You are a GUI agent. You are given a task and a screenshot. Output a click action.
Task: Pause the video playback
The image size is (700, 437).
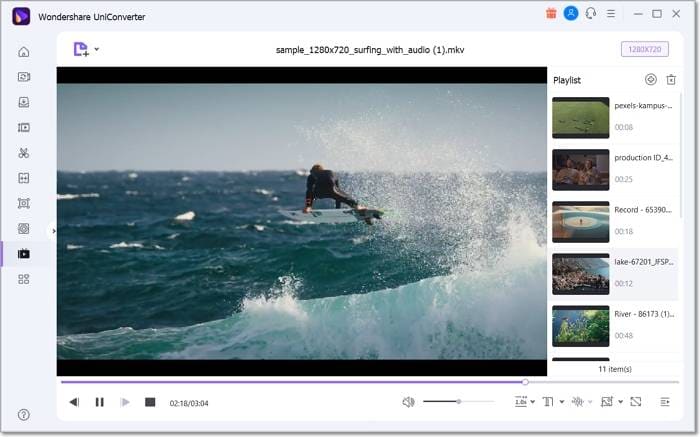100,402
